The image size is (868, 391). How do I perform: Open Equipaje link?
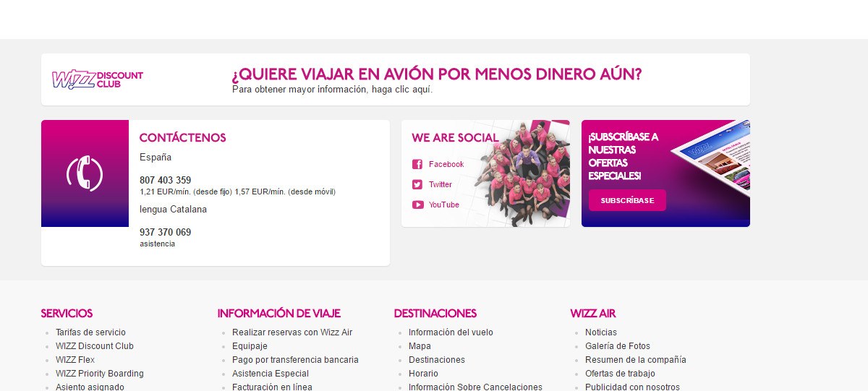coord(250,346)
